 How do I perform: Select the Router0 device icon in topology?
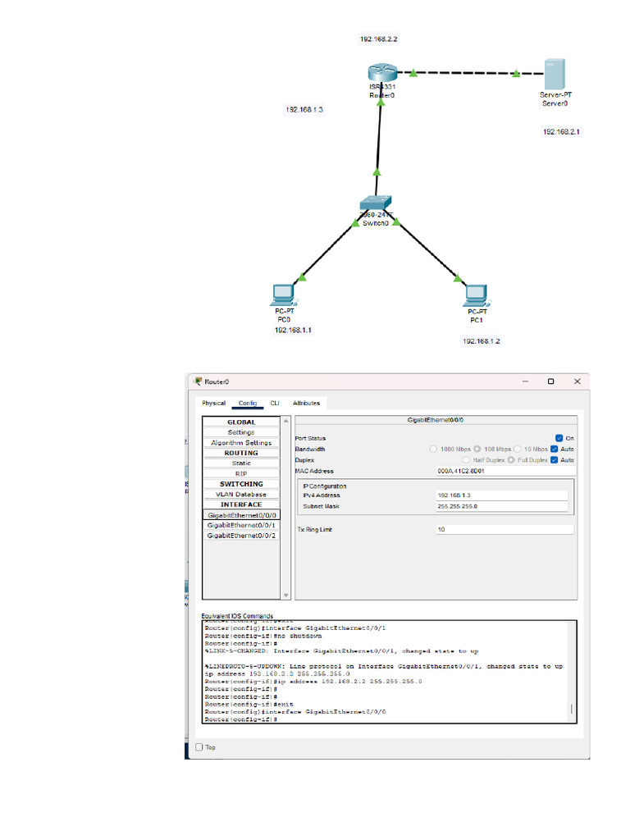click(x=382, y=73)
